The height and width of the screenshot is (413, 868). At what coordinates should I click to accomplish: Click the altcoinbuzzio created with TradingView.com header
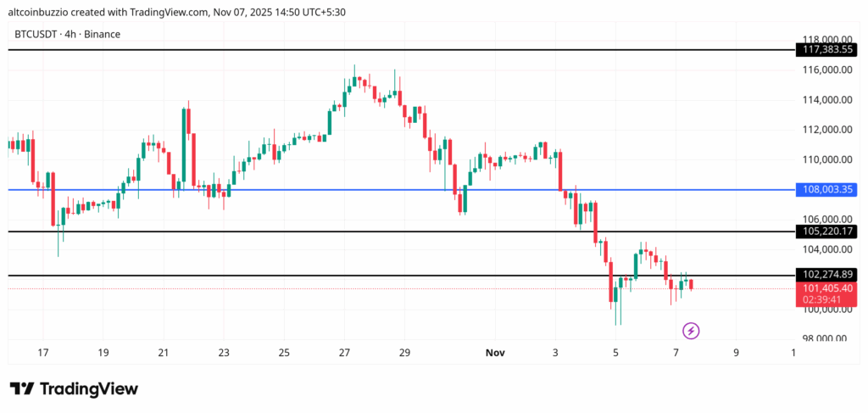click(127, 12)
